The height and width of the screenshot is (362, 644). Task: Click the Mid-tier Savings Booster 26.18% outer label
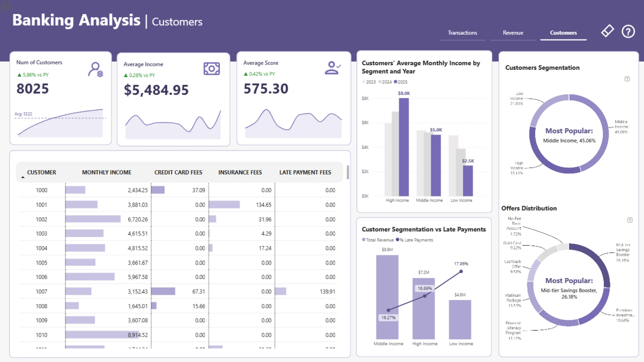(623, 252)
